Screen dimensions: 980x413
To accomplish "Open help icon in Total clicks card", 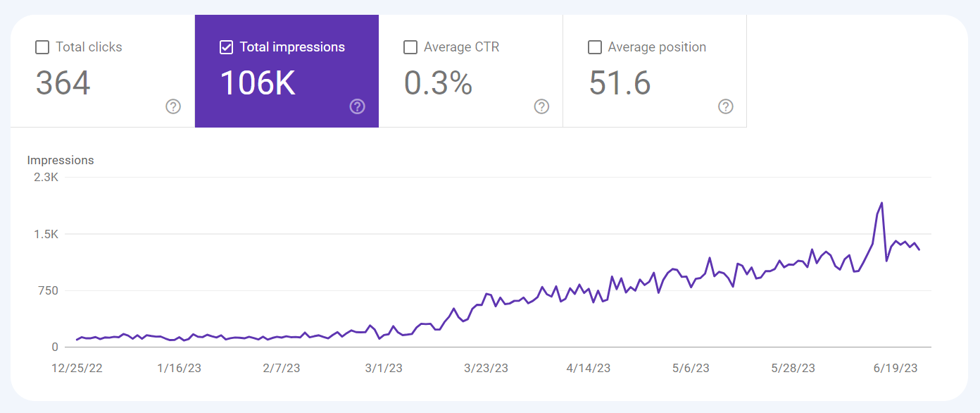I will pos(173,106).
